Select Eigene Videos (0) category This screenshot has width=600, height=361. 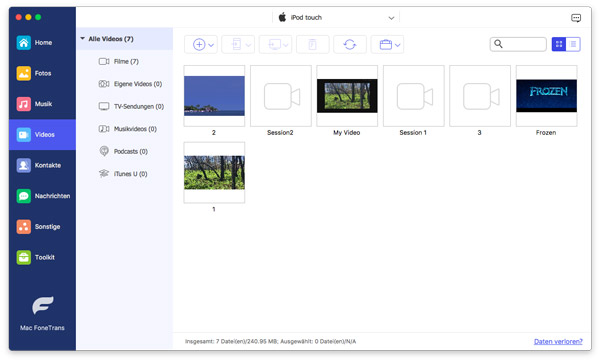pos(125,84)
